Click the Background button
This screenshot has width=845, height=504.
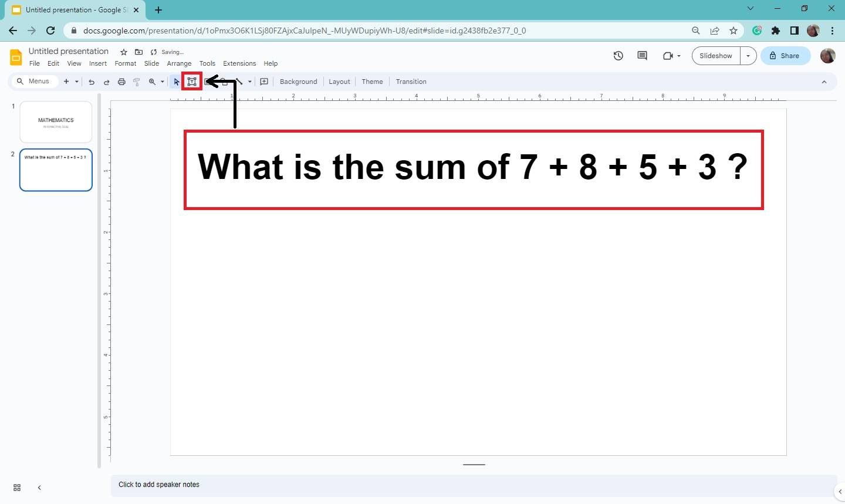(x=298, y=82)
